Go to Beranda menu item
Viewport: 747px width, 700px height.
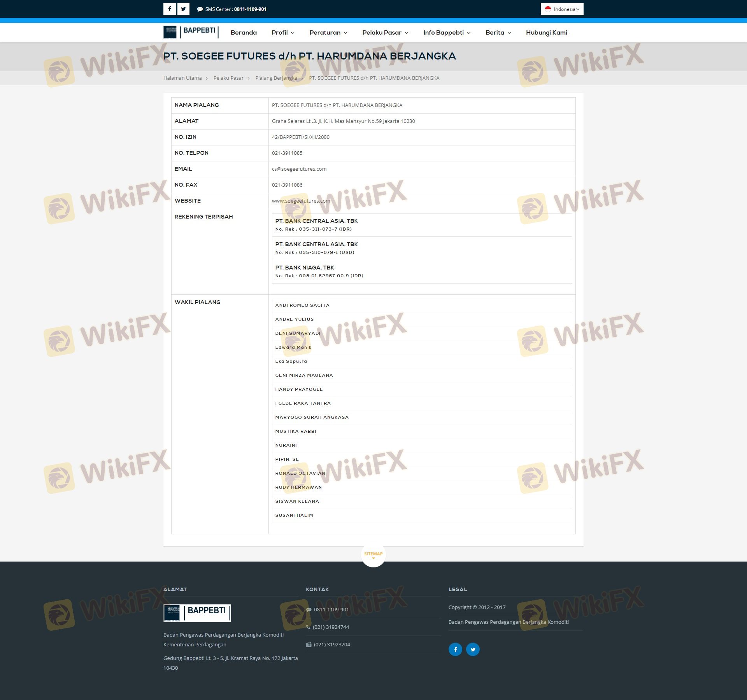click(x=244, y=33)
